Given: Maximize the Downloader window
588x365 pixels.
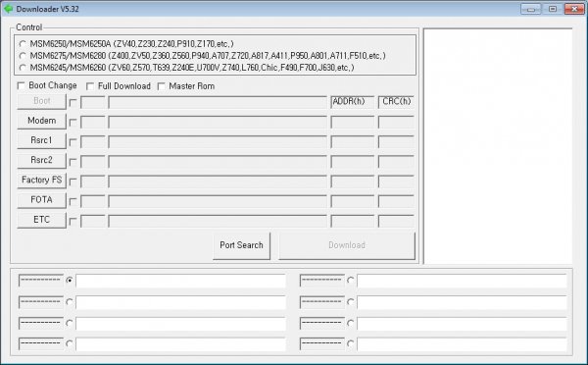Looking at the screenshot, I should [553, 9].
